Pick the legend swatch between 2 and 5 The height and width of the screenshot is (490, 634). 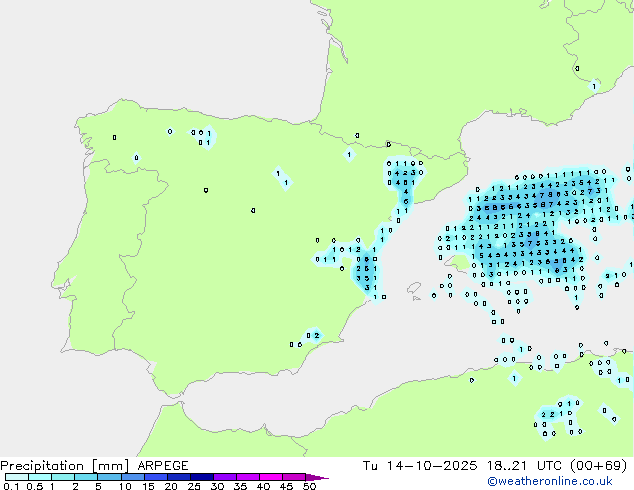pos(87,478)
